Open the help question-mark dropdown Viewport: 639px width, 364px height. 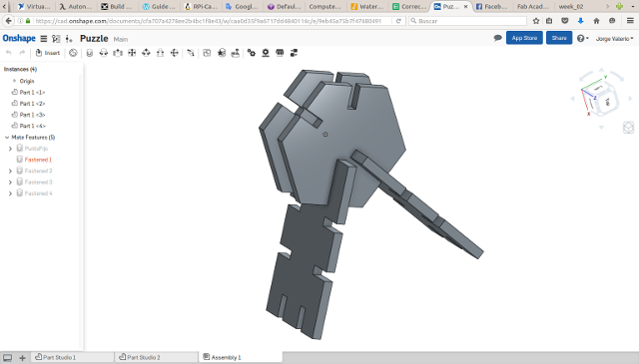pyautogui.click(x=583, y=38)
